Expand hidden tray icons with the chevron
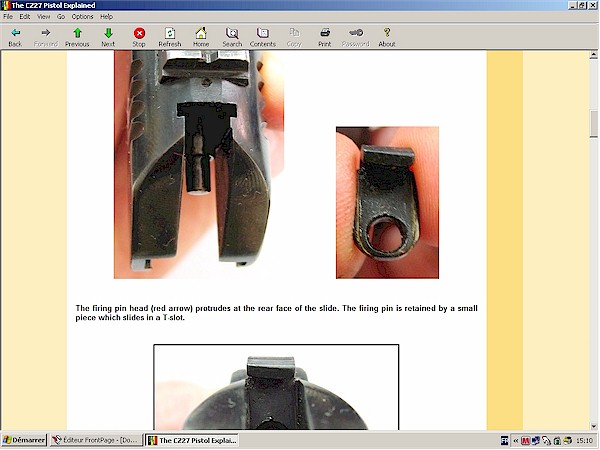Screen dimensions: 600x450 click(x=515, y=441)
